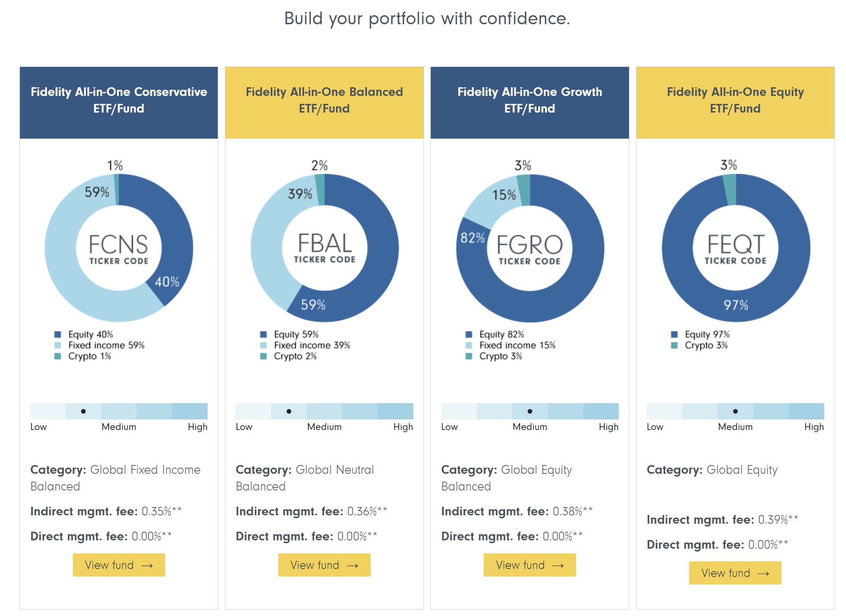Click View fund for the Equity ETF/Fund
The height and width of the screenshot is (616, 846).
(x=735, y=573)
